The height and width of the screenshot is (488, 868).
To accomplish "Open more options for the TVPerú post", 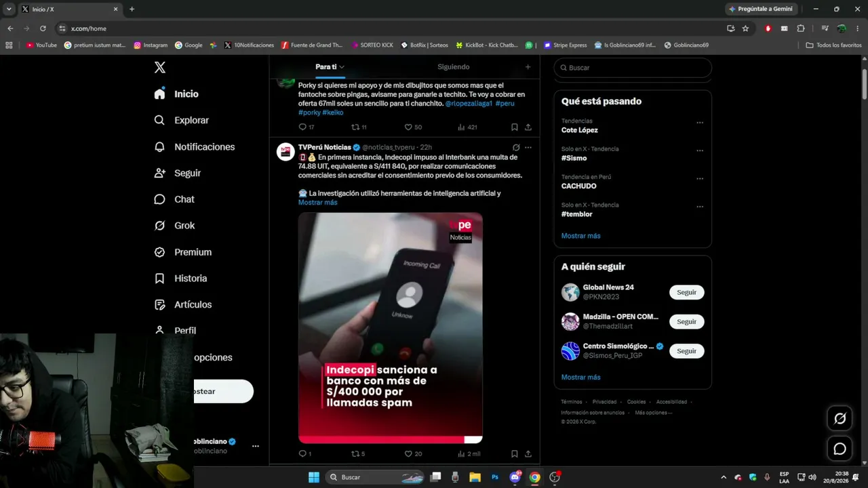I will tap(528, 147).
